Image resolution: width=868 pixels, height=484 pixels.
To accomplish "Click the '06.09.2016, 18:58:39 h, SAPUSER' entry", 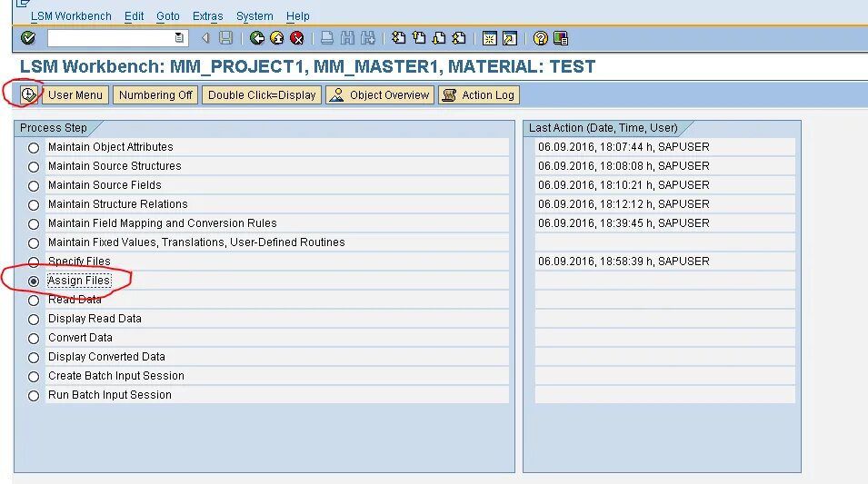I will pyautogui.click(x=624, y=262).
